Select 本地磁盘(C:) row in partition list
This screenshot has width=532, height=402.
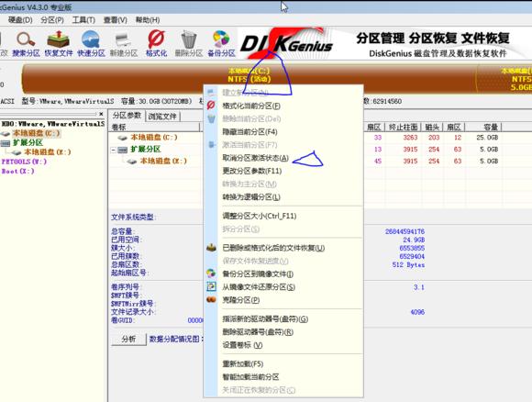pos(154,138)
